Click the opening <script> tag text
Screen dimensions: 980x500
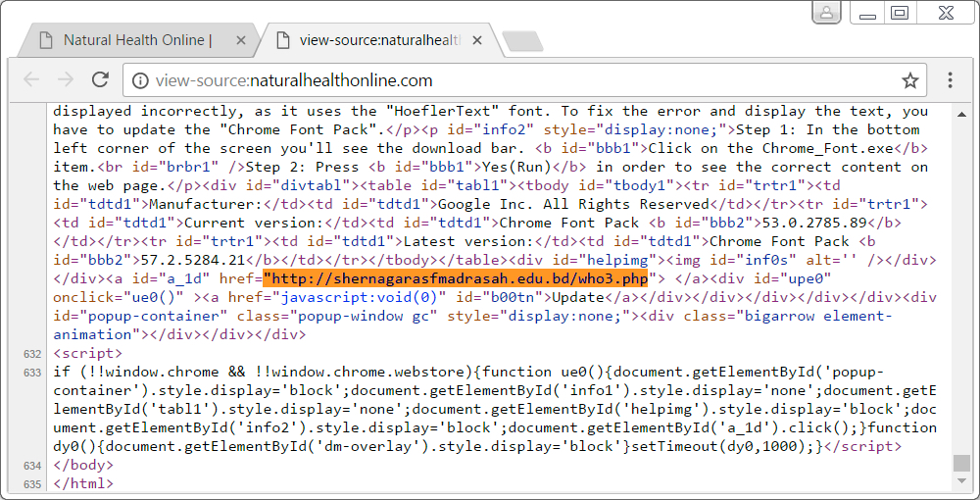88,353
